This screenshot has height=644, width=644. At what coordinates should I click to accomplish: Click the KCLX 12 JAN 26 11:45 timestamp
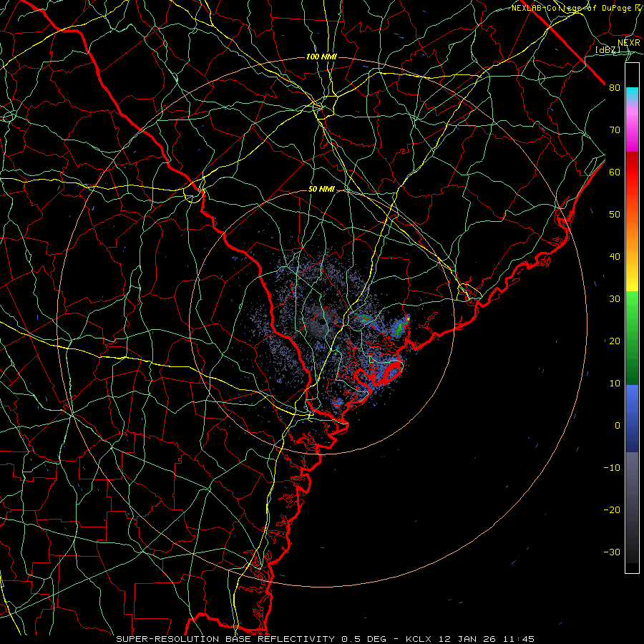pyautogui.click(x=470, y=639)
